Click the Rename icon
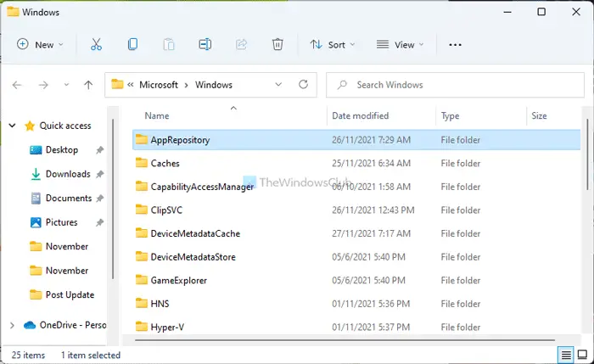 pos(205,44)
